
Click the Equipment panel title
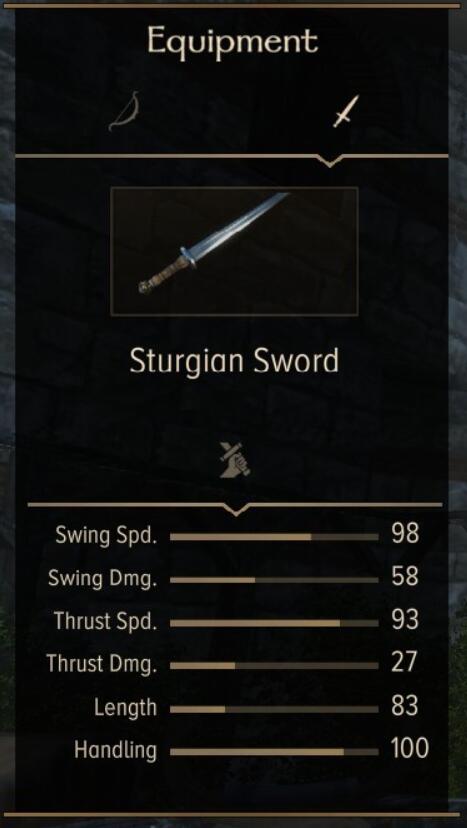[233, 41]
